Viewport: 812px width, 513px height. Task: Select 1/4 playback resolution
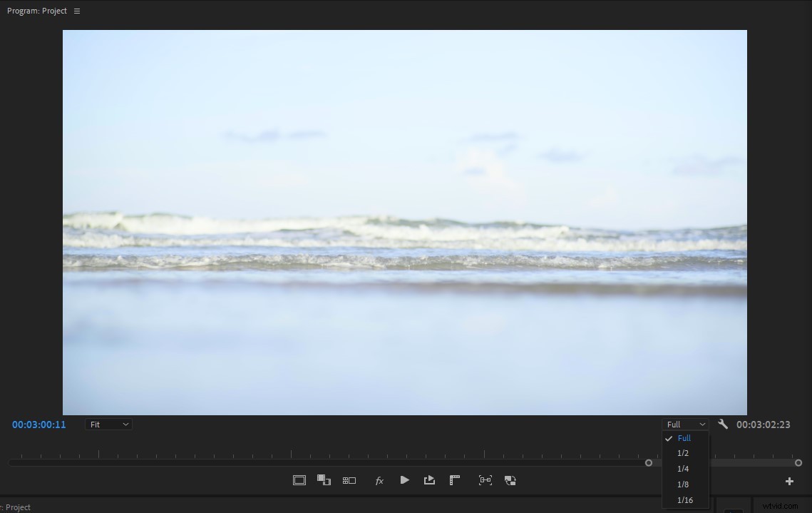(x=683, y=469)
